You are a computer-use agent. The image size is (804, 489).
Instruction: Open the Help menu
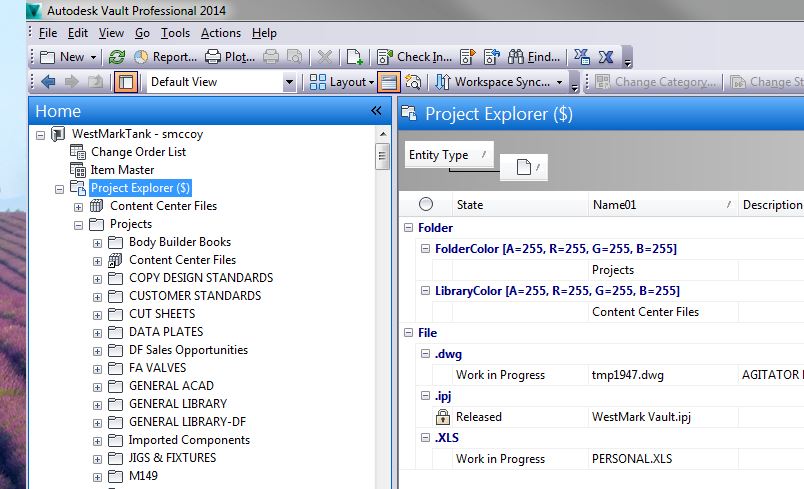point(264,33)
